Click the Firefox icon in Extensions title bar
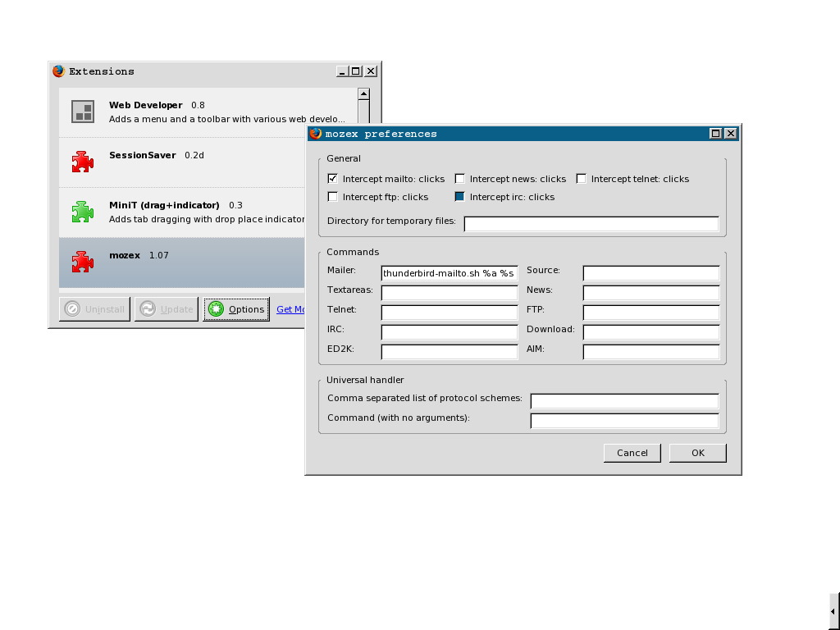840x630 pixels. pyautogui.click(x=58, y=71)
